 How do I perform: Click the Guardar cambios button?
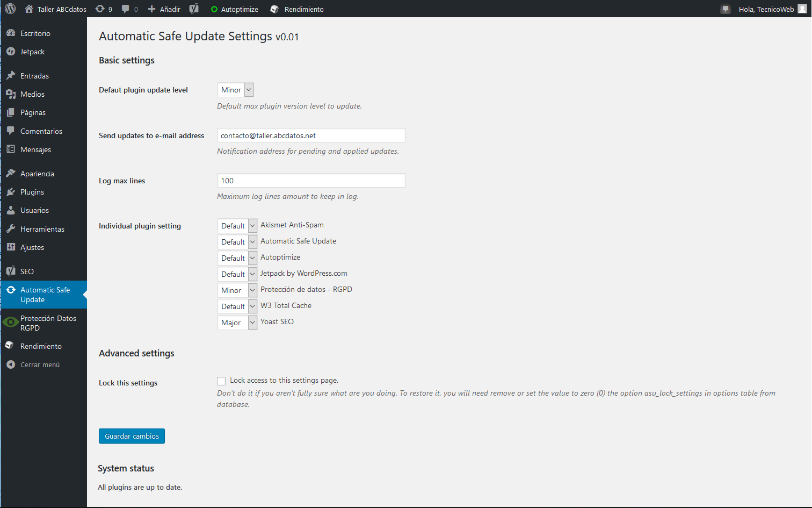point(132,436)
